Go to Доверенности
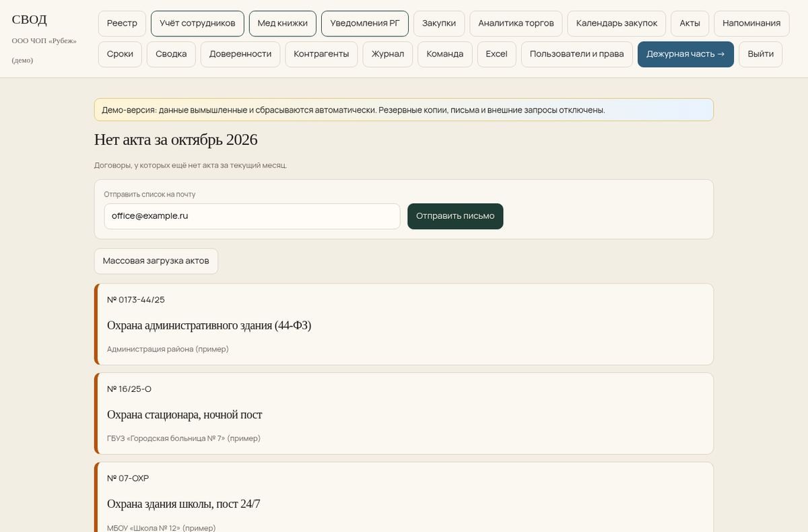The width and height of the screenshot is (808, 532). (240, 55)
